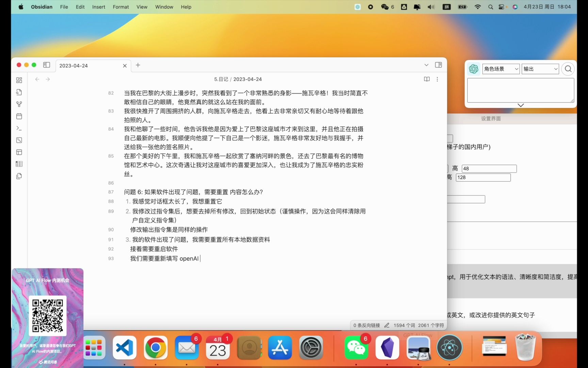The image size is (588, 368).
Task: Toggle reading view with the book icon
Action: [426, 79]
